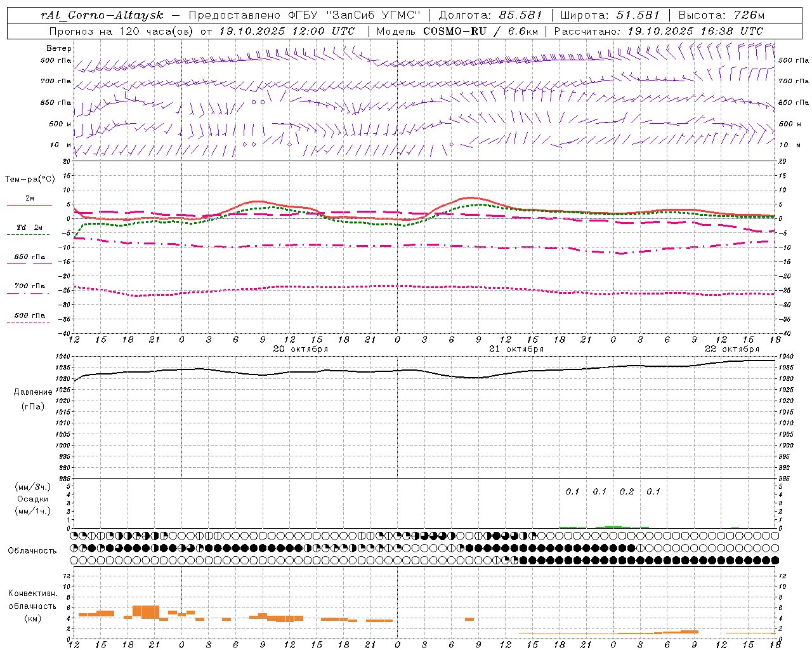Screen dimensions: 812x650
Task: Click the Модель COSMO-RU / 6.6км text
Action: (x=457, y=31)
